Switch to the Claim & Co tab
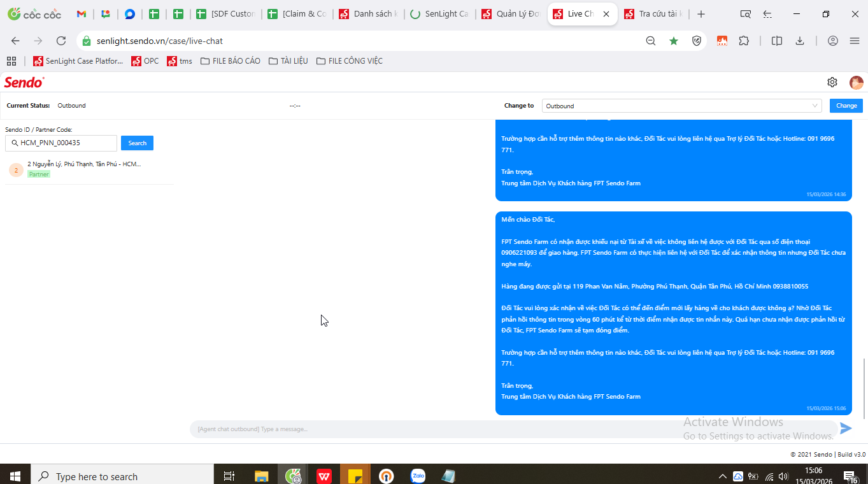 tap(297, 14)
